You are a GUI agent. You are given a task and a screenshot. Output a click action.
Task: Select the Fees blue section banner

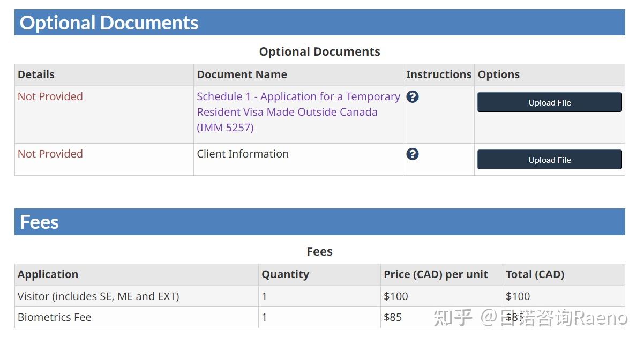point(319,222)
